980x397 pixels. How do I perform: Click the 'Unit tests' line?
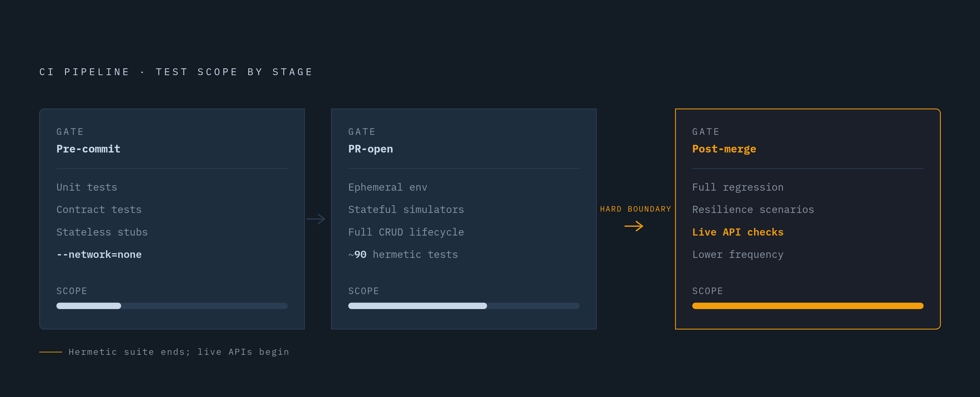point(87,187)
